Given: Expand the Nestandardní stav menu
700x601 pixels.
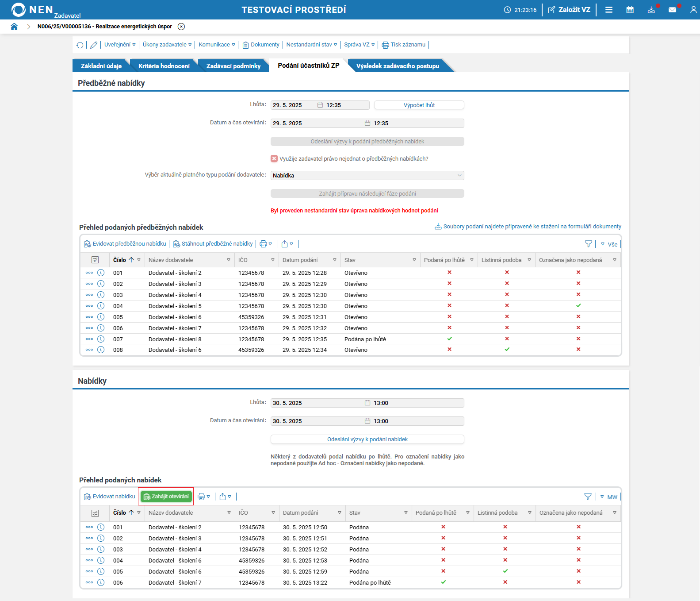Looking at the screenshot, I should tap(312, 45).
